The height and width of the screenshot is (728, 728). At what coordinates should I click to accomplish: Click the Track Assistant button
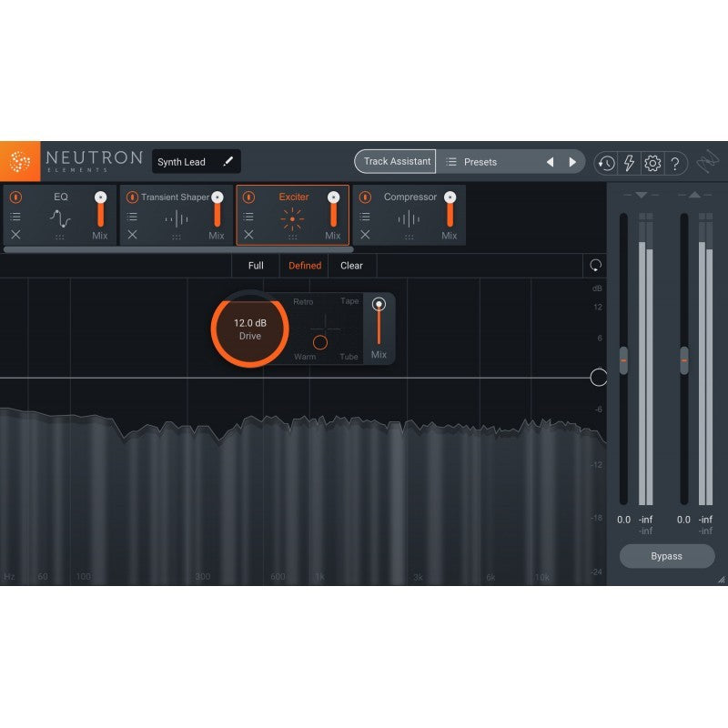397,161
